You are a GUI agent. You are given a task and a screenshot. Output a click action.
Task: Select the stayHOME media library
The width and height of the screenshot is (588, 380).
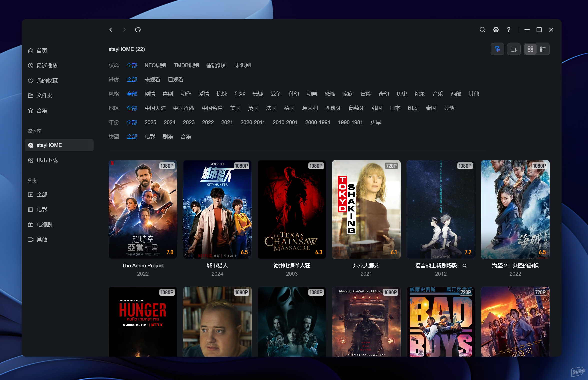(x=59, y=145)
